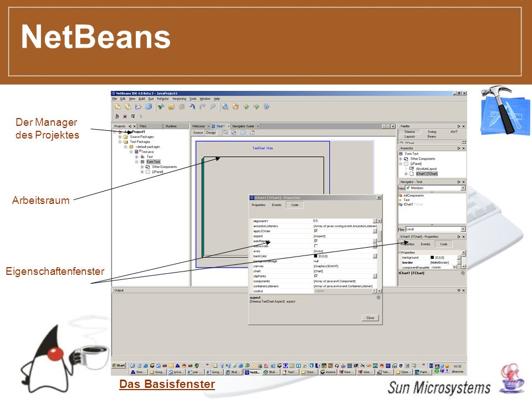The height and width of the screenshot is (399, 532).
Task: Click the AbsoluteLayout node icon in Inspector
Action: 412,168
